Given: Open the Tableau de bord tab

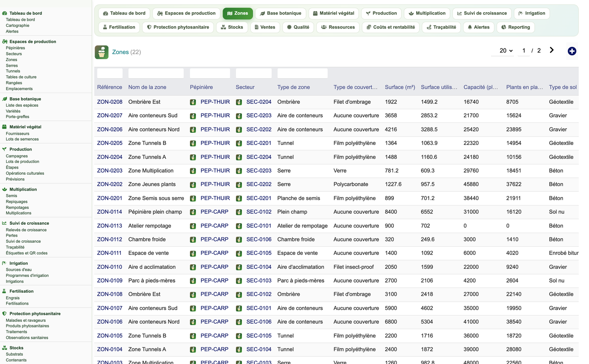Looking at the screenshot, I should point(124,13).
